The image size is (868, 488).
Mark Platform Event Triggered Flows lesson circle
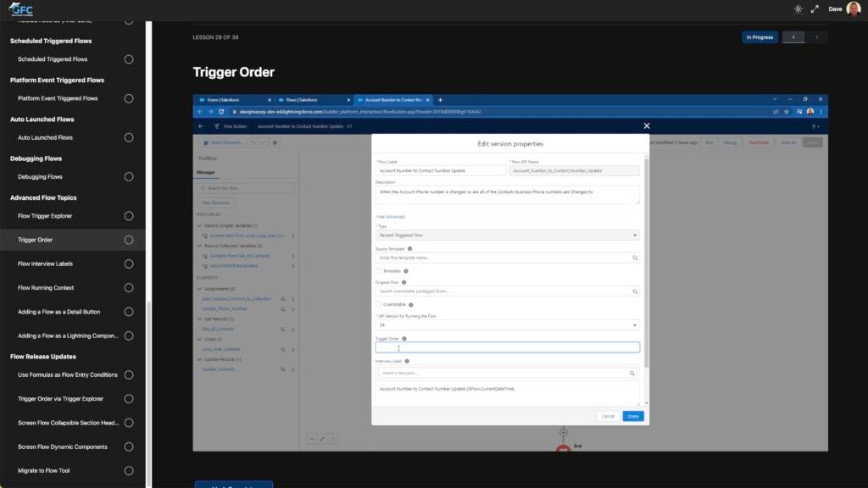(129, 98)
